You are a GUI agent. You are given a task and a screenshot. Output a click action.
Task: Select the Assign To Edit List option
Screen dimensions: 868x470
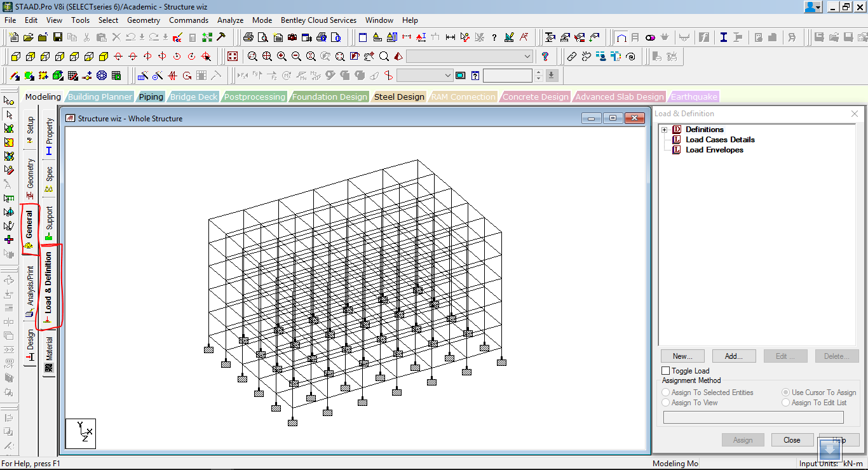[x=785, y=403]
